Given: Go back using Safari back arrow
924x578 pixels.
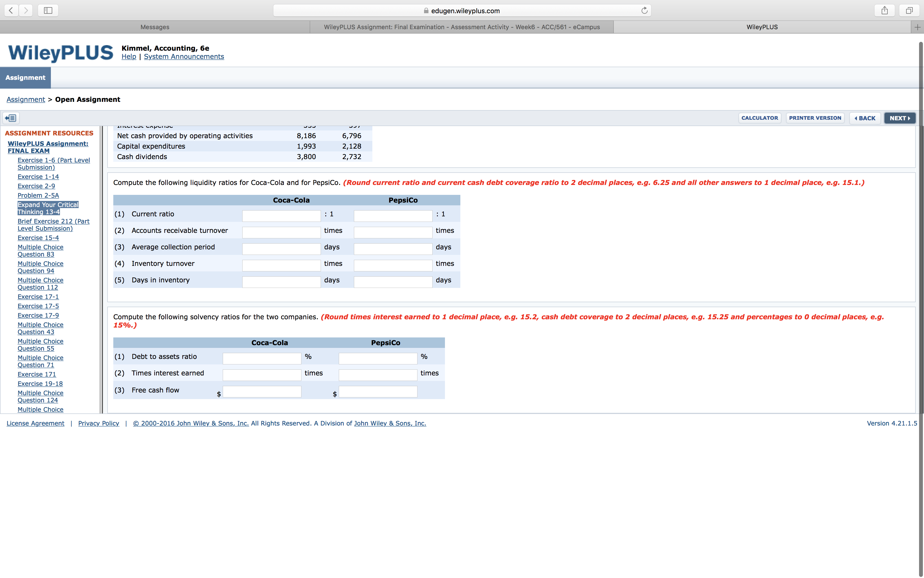Looking at the screenshot, I should coord(12,11).
